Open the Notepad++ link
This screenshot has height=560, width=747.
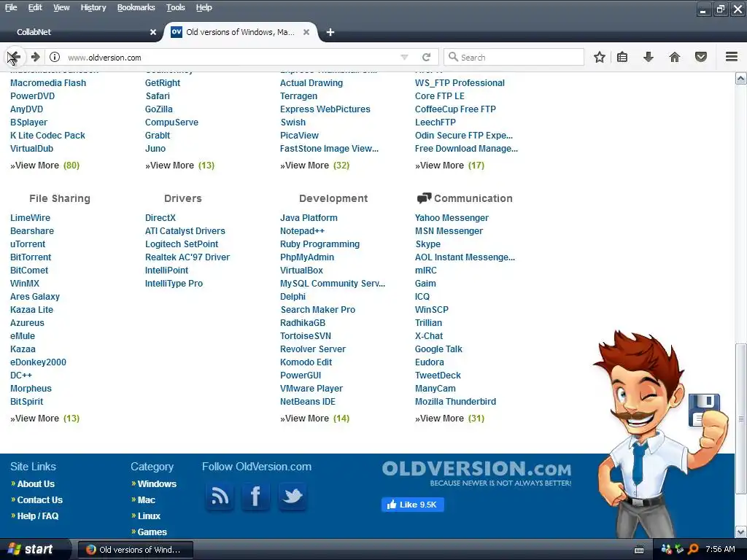point(303,231)
